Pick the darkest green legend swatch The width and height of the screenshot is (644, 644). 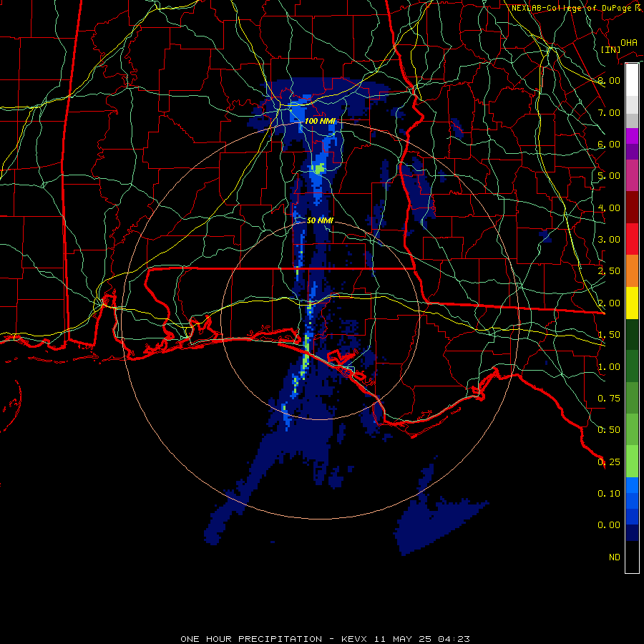coord(632,335)
